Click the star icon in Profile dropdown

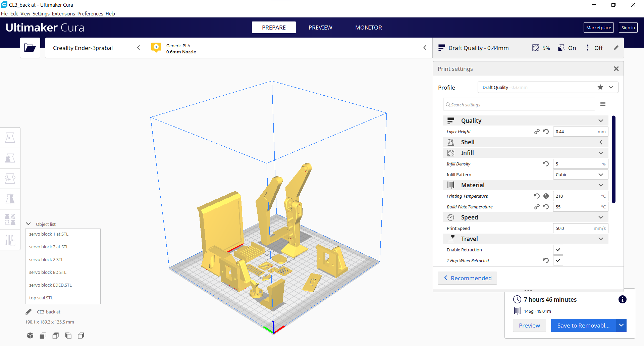click(600, 87)
